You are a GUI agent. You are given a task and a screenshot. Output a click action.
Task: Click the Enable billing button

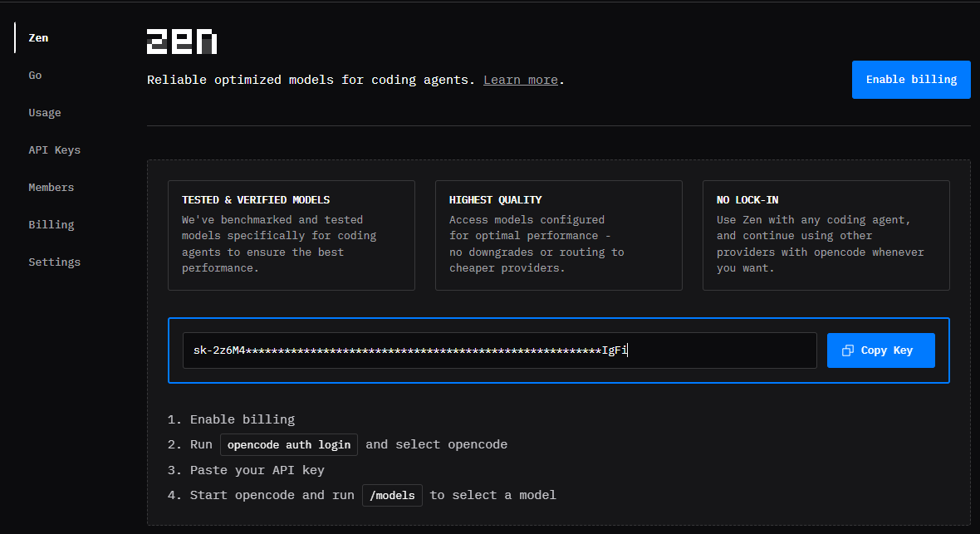(x=910, y=80)
